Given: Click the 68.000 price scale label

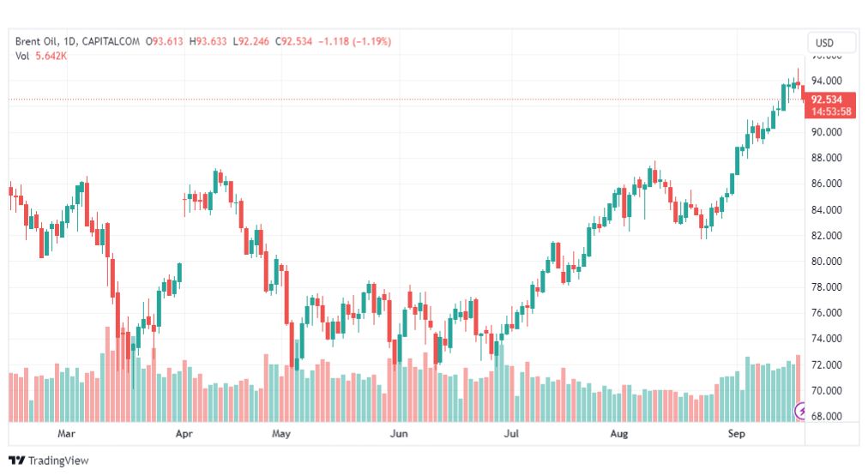Looking at the screenshot, I should (828, 417).
